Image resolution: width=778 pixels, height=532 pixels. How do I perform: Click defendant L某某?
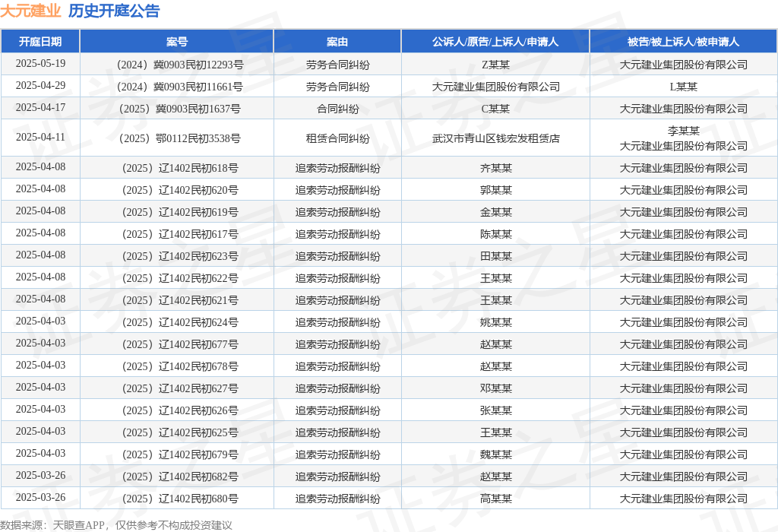[683, 87]
